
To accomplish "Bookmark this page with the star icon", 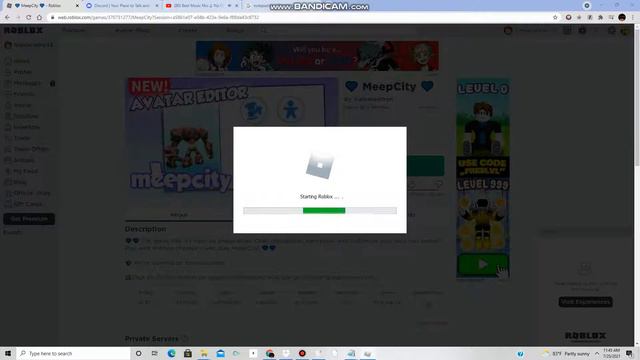I will click(x=555, y=18).
